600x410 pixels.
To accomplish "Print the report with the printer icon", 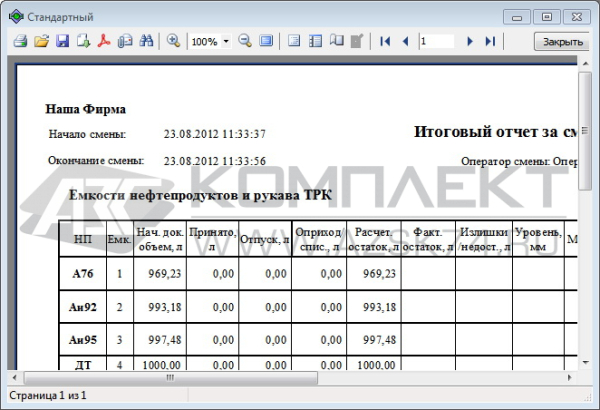I will pyautogui.click(x=20, y=41).
